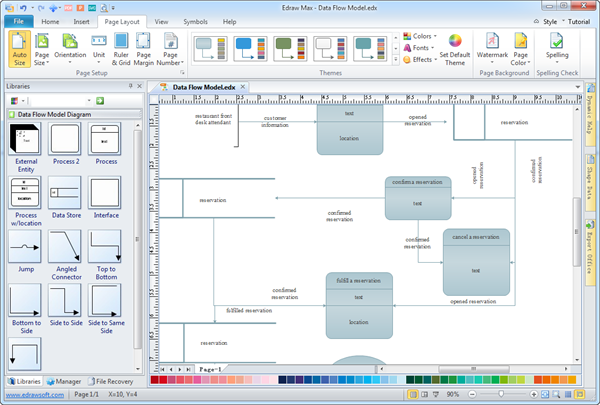This screenshot has width=600, height=405.
Task: Select the External Entity shape
Action: (x=27, y=140)
